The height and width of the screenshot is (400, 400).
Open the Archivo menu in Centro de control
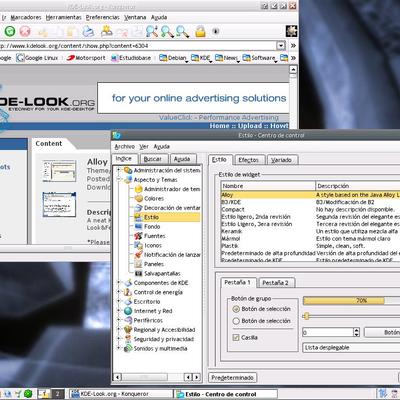tap(125, 147)
